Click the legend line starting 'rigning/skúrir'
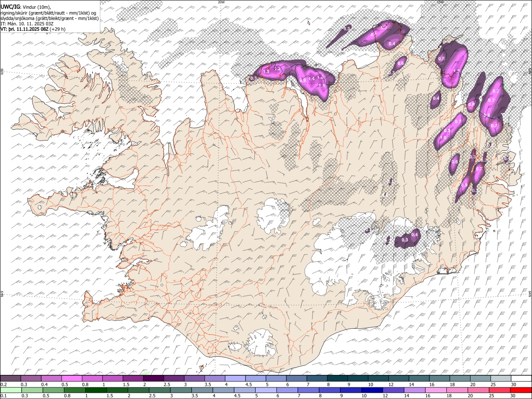 pyautogui.click(x=48, y=12)
